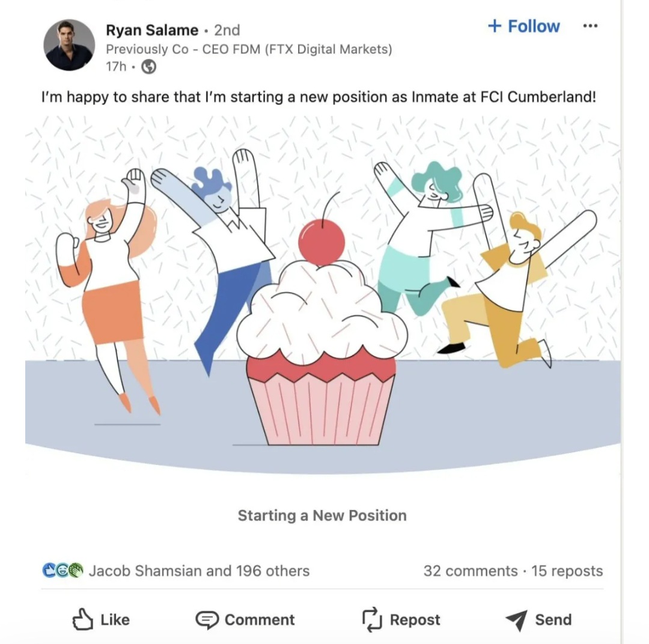649x644 pixels.
Task: Click the Comment speech bubble icon
Action: 207,620
